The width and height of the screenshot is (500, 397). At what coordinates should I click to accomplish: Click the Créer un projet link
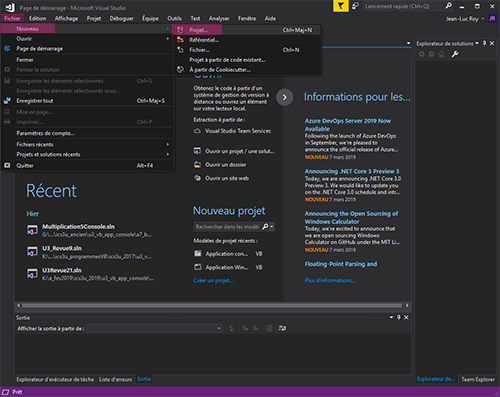[213, 281]
